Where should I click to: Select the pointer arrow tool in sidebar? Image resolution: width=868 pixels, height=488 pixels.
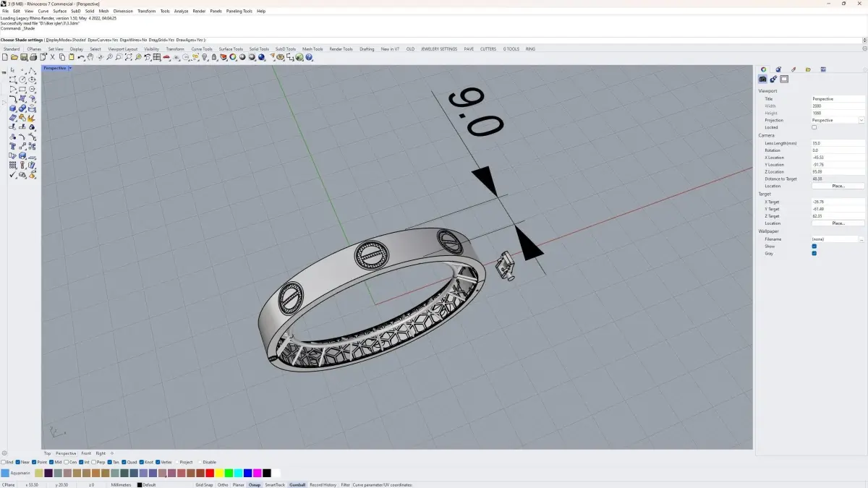(x=13, y=70)
